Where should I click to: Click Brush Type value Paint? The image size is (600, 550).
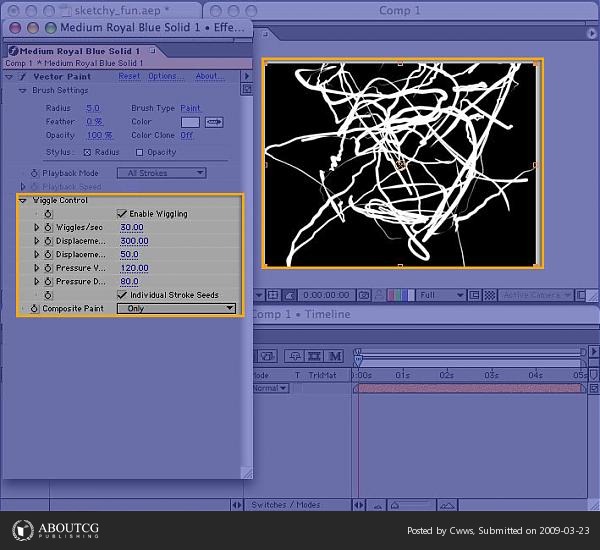tap(190, 108)
